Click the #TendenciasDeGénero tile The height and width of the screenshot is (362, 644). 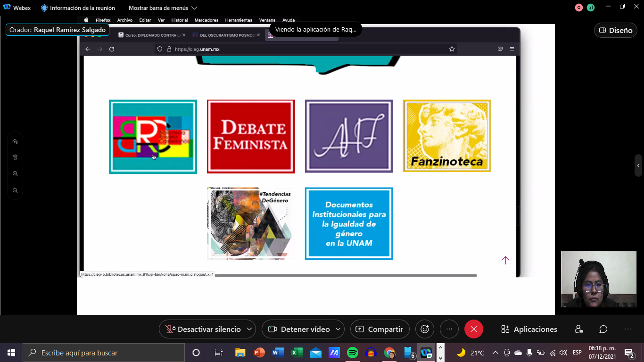point(250,223)
